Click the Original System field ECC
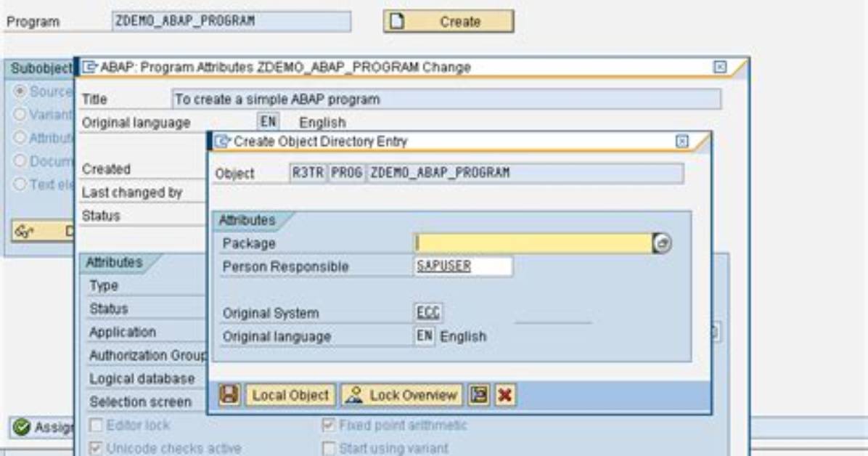The width and height of the screenshot is (868, 456). point(428,312)
